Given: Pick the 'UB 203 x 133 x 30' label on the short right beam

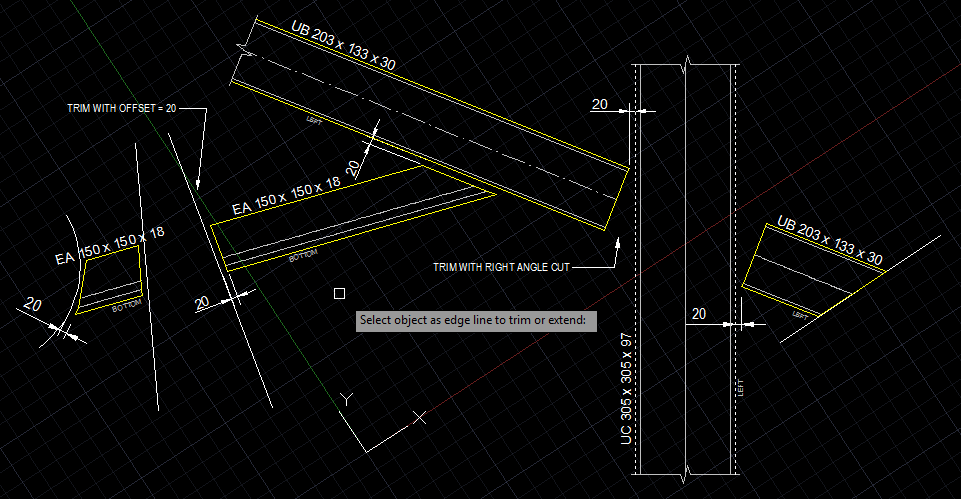Looking at the screenshot, I should [830, 240].
